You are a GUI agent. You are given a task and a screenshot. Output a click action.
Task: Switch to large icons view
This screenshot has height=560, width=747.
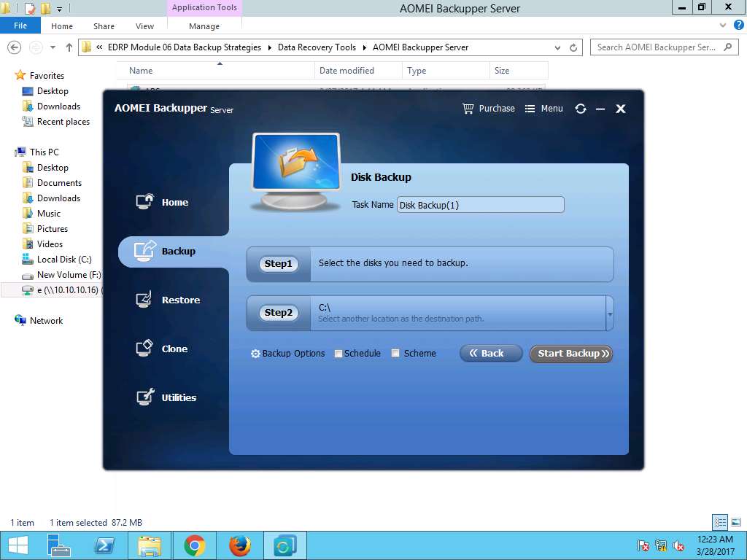[x=736, y=522]
